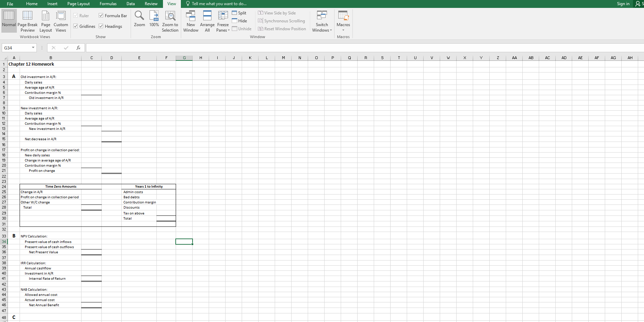The width and height of the screenshot is (644, 322).
Task: Uncheck the Gridlines checkbox
Action: (x=76, y=26)
